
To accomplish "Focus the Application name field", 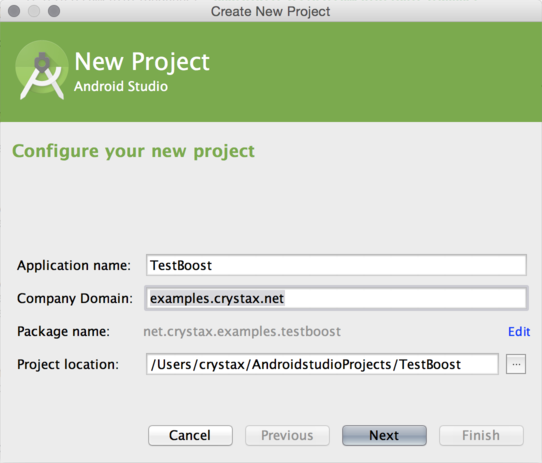I will tap(336, 265).
